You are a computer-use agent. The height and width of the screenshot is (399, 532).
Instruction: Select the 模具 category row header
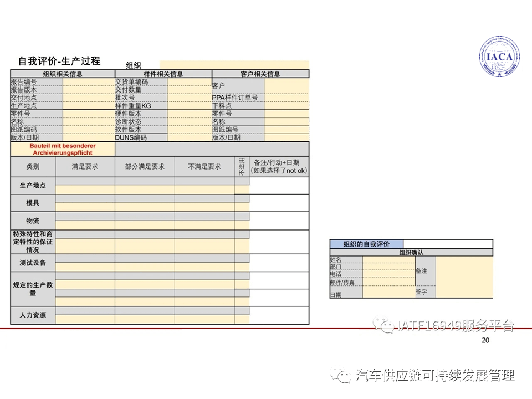[x=33, y=203]
